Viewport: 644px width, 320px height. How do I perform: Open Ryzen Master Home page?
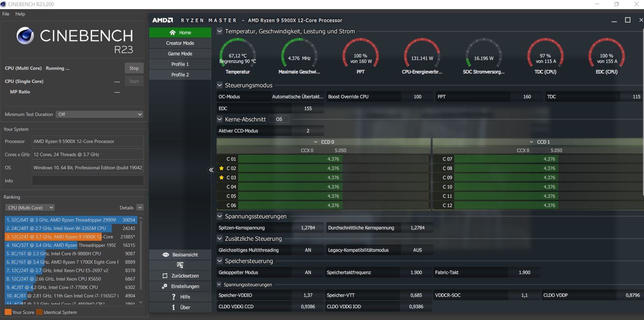180,32
